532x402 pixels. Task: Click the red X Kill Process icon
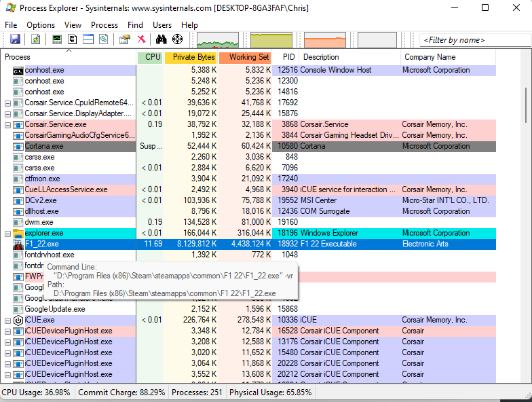click(141, 39)
